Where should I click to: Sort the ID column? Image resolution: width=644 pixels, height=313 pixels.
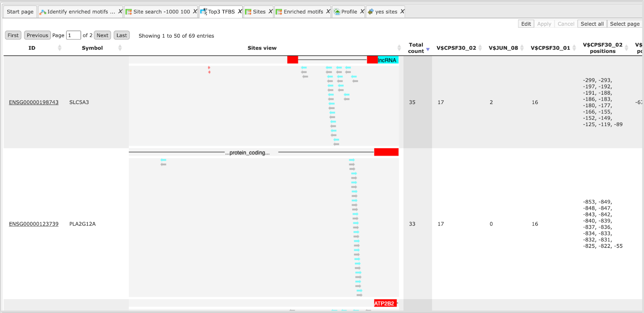60,48
